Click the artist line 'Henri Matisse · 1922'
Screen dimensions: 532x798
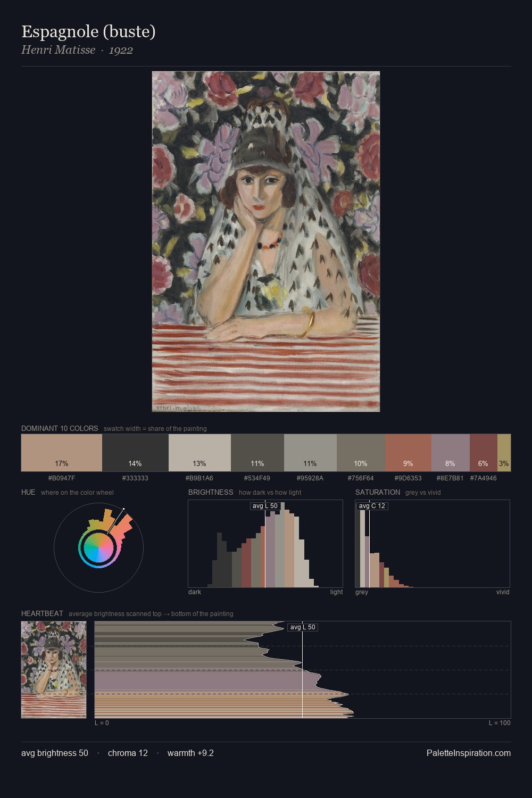pyautogui.click(x=77, y=50)
